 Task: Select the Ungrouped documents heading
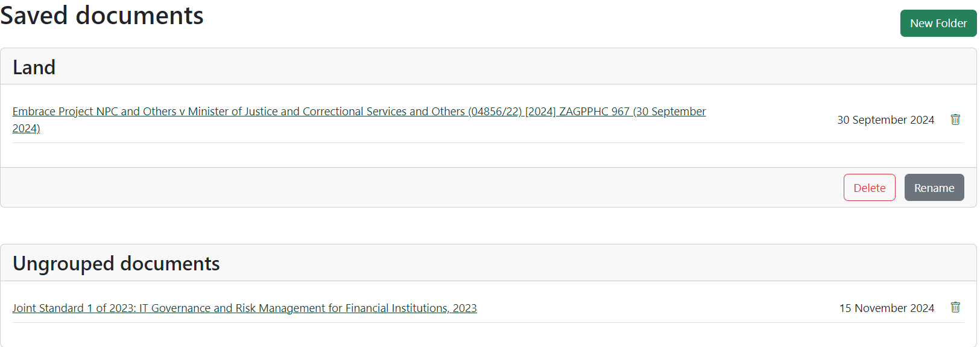pos(116,264)
